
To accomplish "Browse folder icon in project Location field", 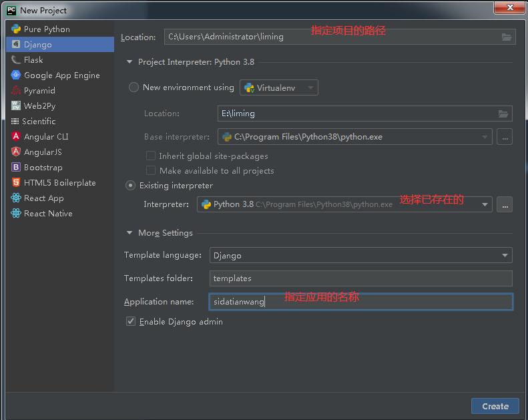I will tap(507, 37).
